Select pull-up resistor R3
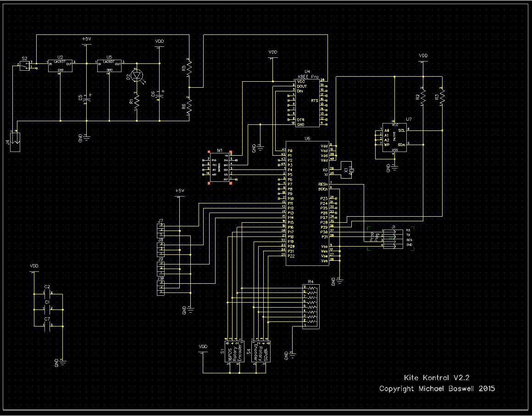Screen dimensions: 532x416 click(442, 96)
